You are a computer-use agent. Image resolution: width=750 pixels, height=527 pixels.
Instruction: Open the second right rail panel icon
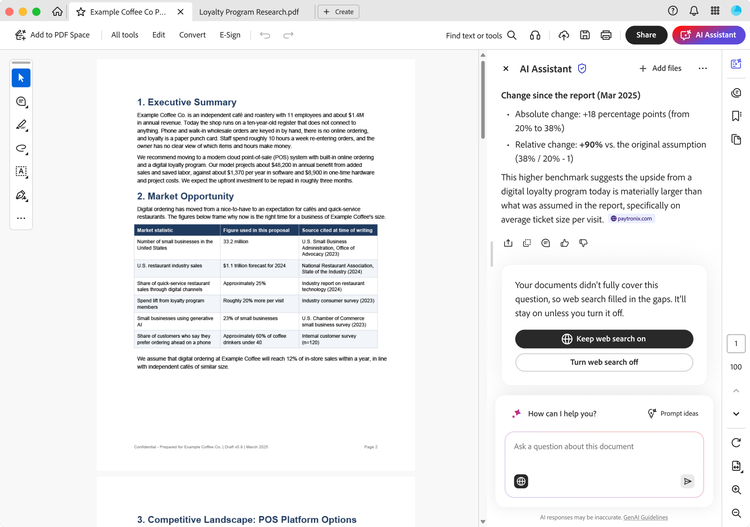coord(736,93)
